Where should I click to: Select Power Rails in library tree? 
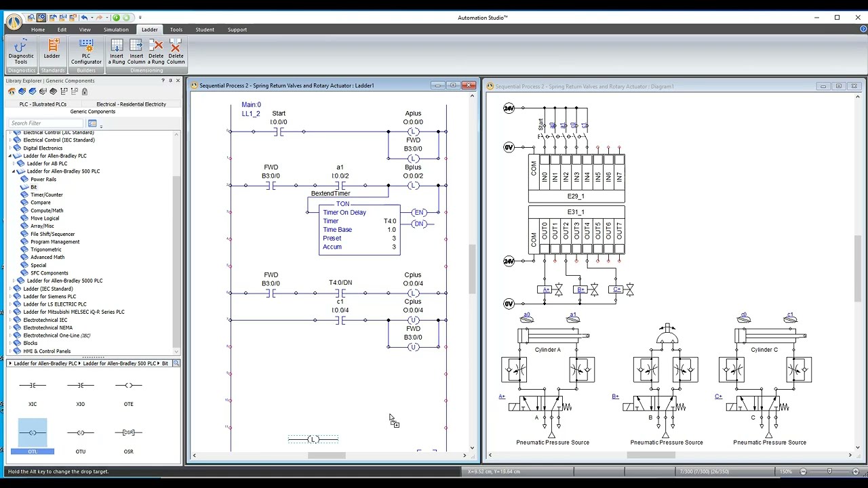pos(43,179)
